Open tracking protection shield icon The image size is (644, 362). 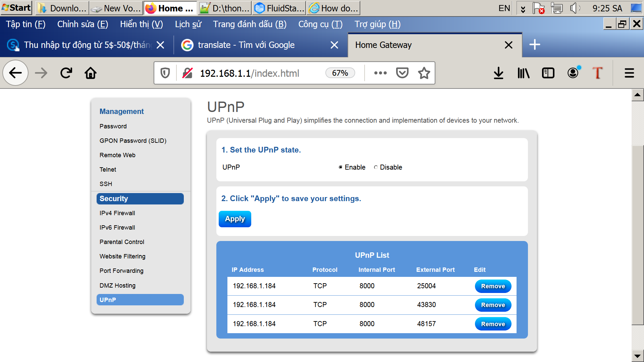[x=165, y=73]
